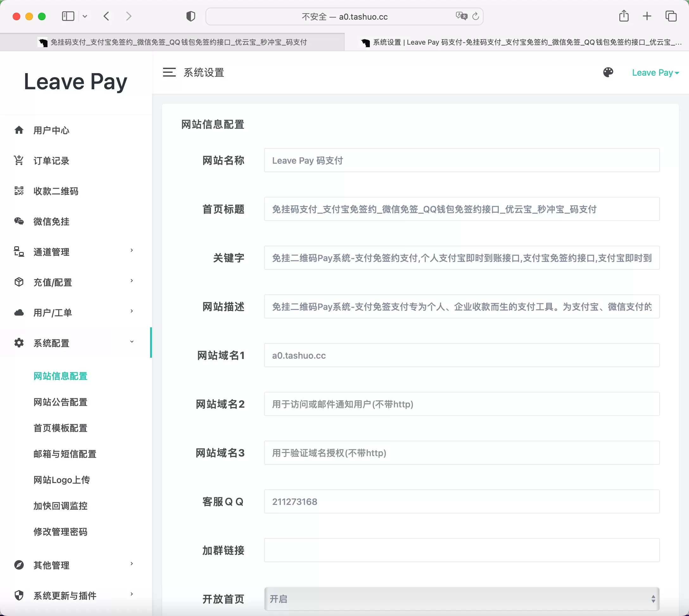Expand the 用户/工单 chevron
Screen dimensions: 689x616
coord(132,311)
